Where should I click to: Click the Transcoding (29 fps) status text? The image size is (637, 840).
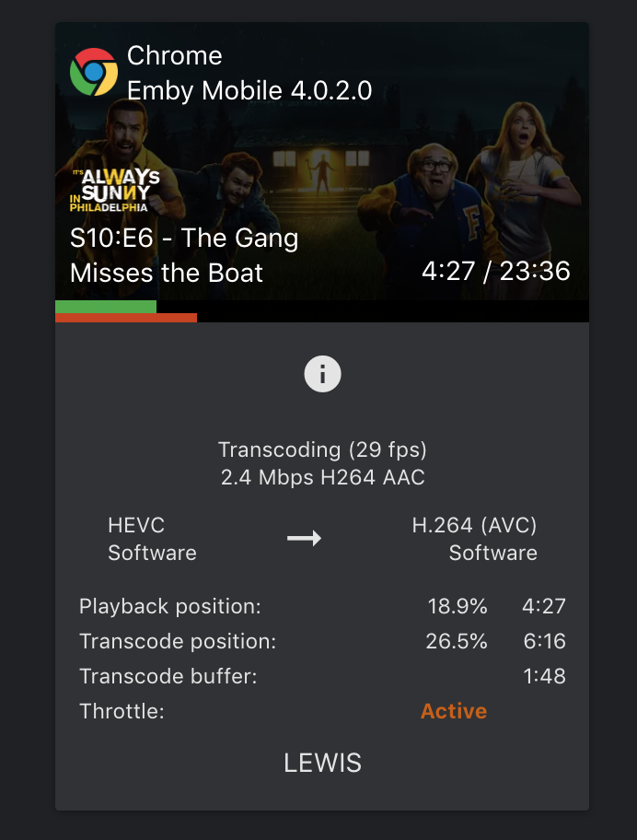point(322,450)
